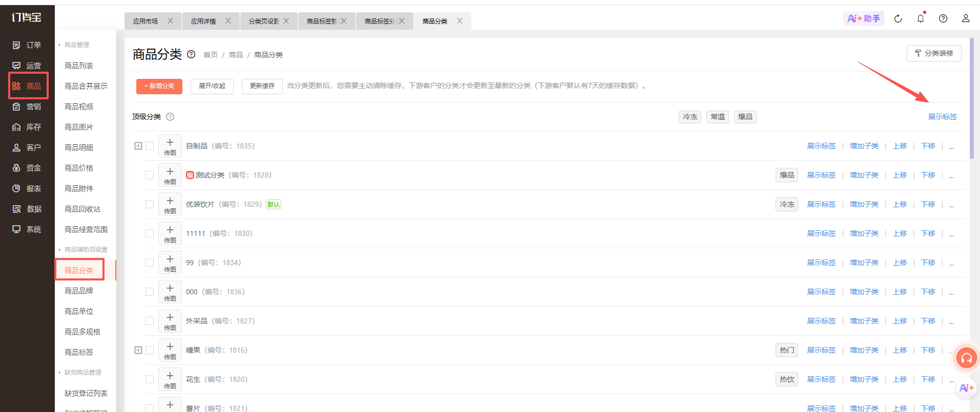Open 商品品牌 in the side menu
Image resolution: width=980 pixels, height=412 pixels.
[79, 291]
